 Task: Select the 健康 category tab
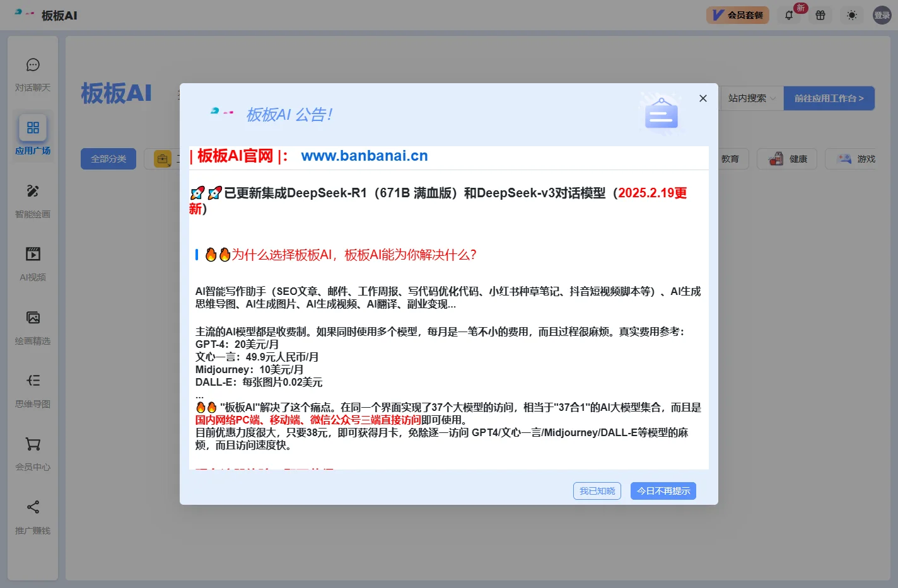point(787,159)
